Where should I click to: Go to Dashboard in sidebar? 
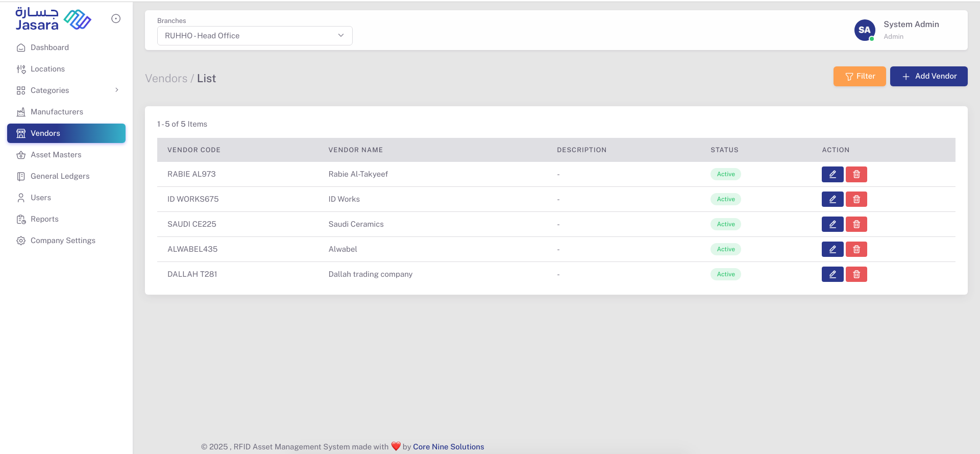(x=50, y=47)
